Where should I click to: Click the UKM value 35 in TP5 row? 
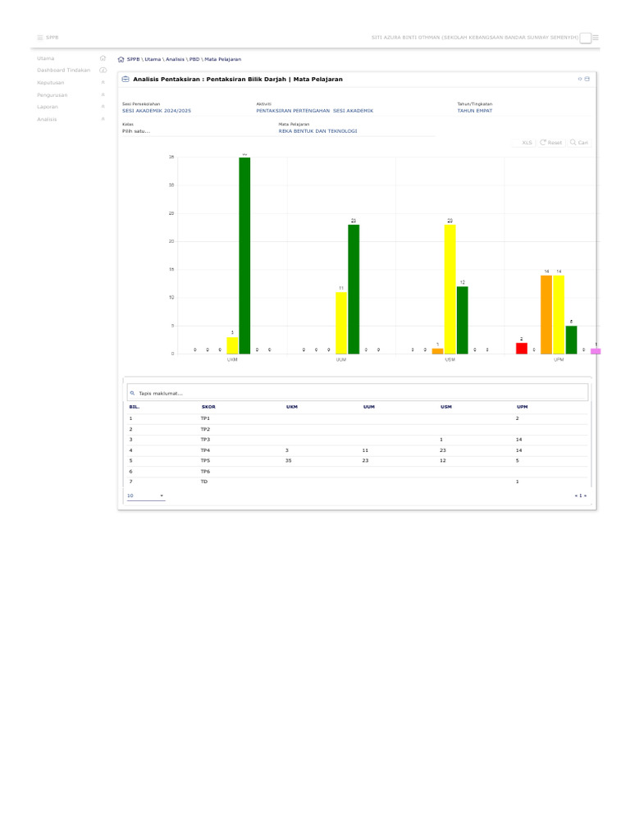click(288, 461)
